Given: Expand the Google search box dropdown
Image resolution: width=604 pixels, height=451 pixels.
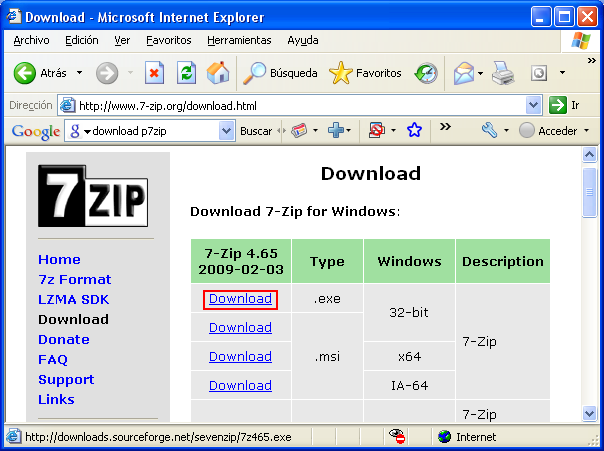Looking at the screenshot, I should (225, 131).
